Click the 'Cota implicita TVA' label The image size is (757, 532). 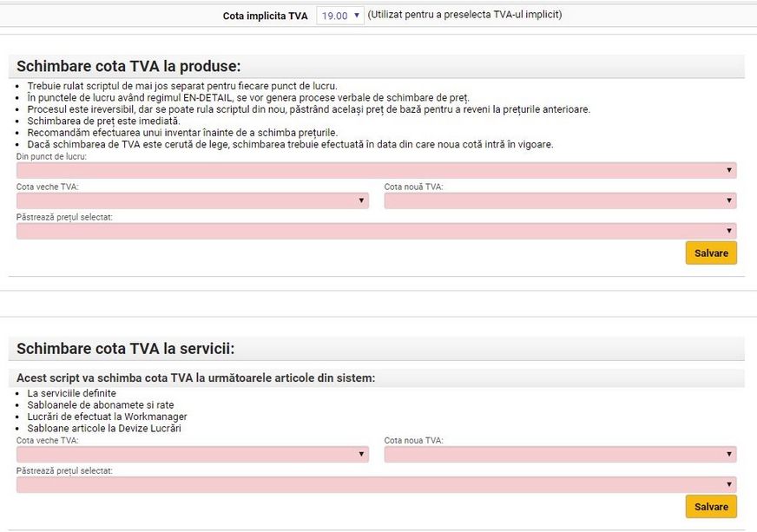click(265, 16)
